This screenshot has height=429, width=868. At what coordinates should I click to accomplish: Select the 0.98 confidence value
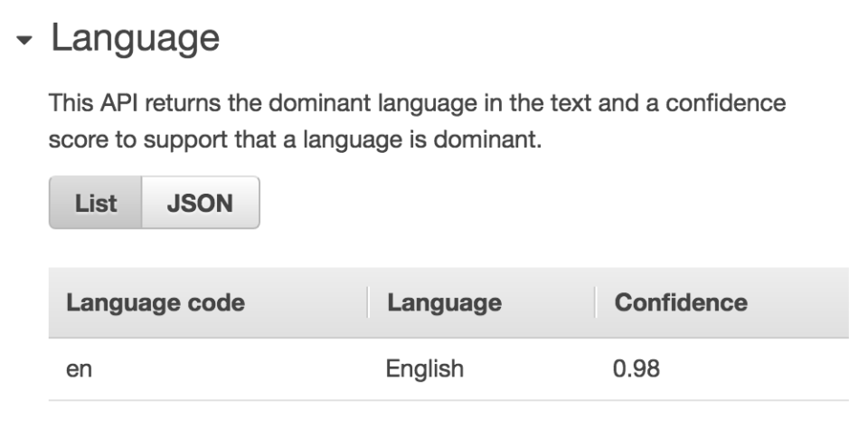(x=637, y=369)
